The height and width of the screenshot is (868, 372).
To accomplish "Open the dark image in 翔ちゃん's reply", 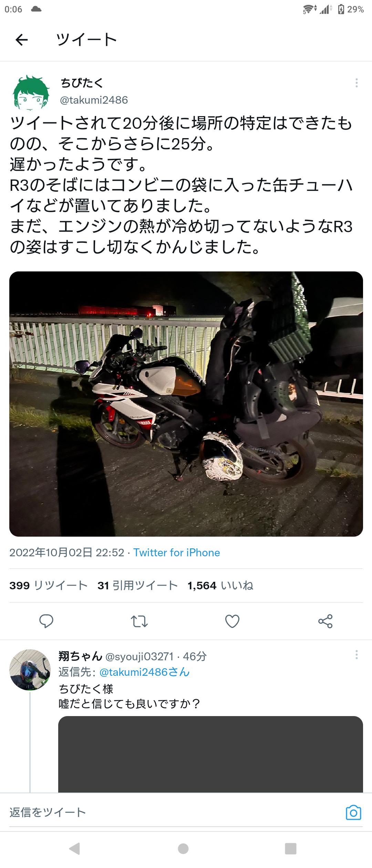I will click(x=210, y=754).
